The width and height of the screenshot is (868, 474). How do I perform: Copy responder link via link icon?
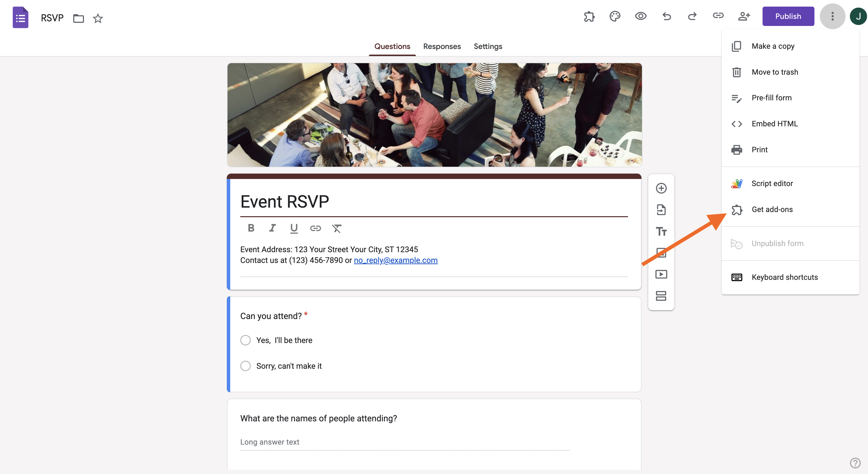[718, 16]
